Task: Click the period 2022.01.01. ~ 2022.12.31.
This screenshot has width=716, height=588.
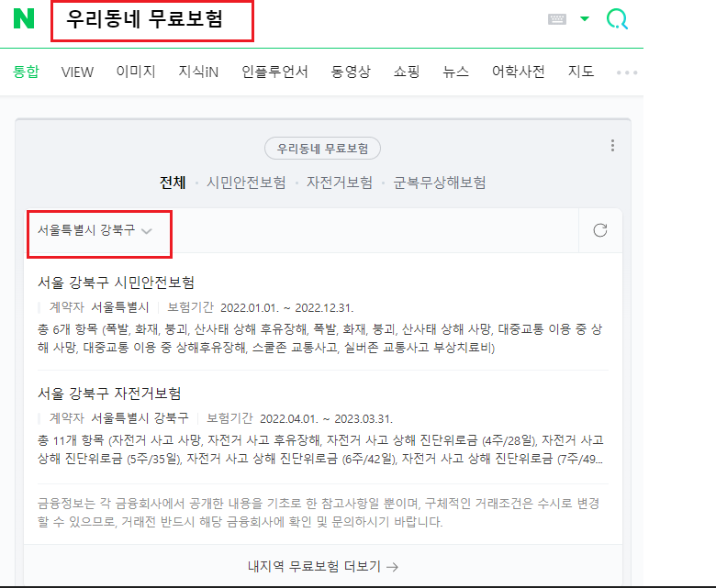Action: 286,308
